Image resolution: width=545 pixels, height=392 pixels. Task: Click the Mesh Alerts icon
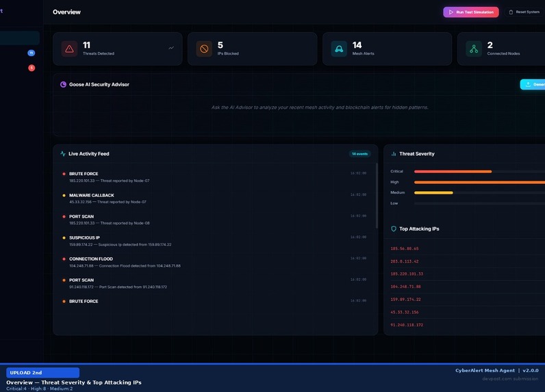click(x=339, y=49)
